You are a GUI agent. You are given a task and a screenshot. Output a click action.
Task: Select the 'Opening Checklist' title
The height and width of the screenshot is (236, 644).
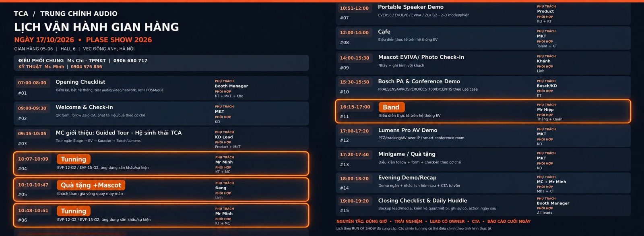80,82
